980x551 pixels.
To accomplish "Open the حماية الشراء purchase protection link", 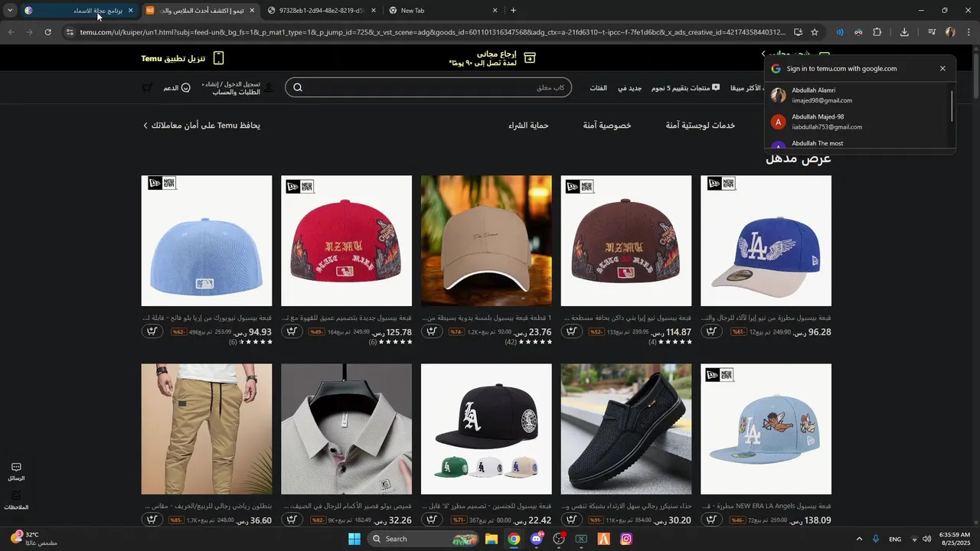I will [528, 126].
